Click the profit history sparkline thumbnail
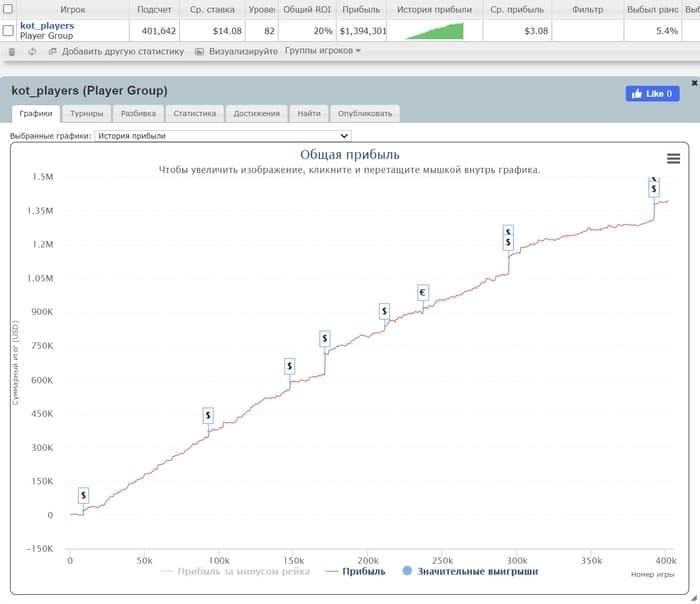This screenshot has height=604, width=700. click(434, 31)
